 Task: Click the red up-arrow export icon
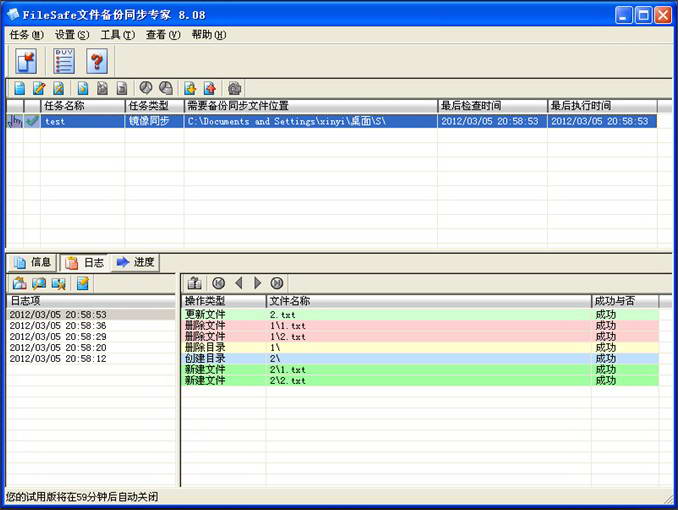tap(210, 88)
